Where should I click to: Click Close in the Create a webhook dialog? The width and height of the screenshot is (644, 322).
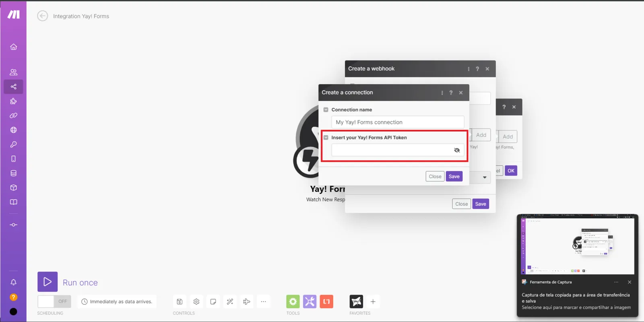(x=462, y=204)
